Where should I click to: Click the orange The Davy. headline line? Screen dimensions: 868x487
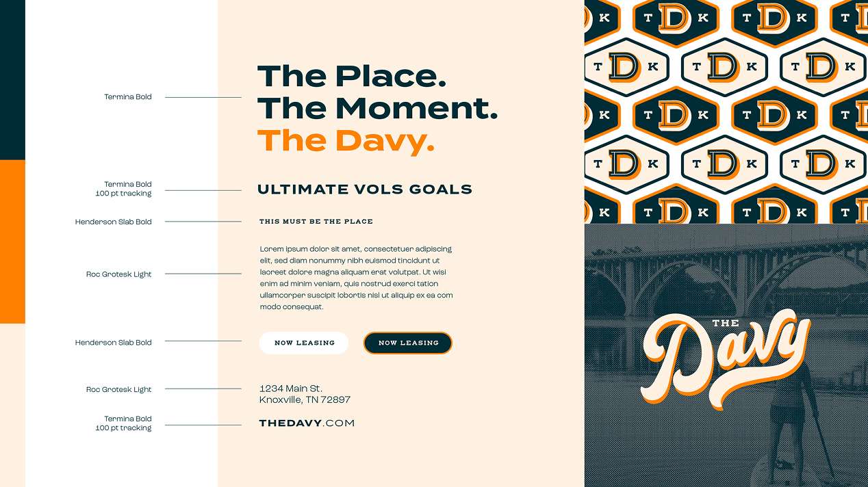[346, 141]
